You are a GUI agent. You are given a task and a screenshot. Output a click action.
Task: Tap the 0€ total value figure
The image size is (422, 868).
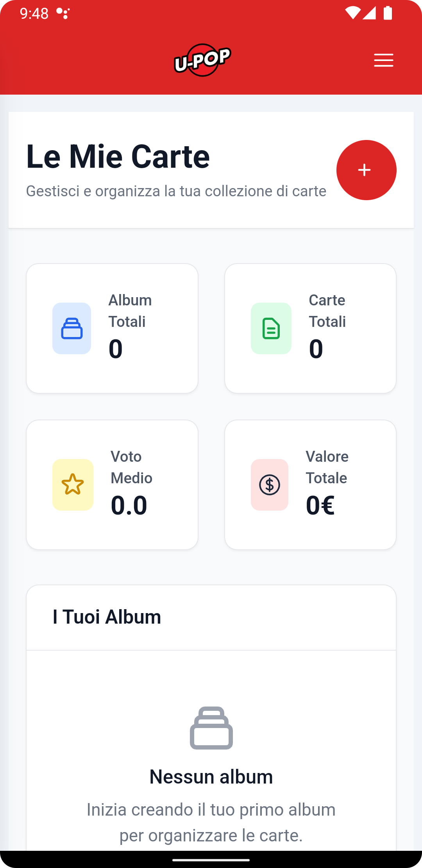click(320, 505)
